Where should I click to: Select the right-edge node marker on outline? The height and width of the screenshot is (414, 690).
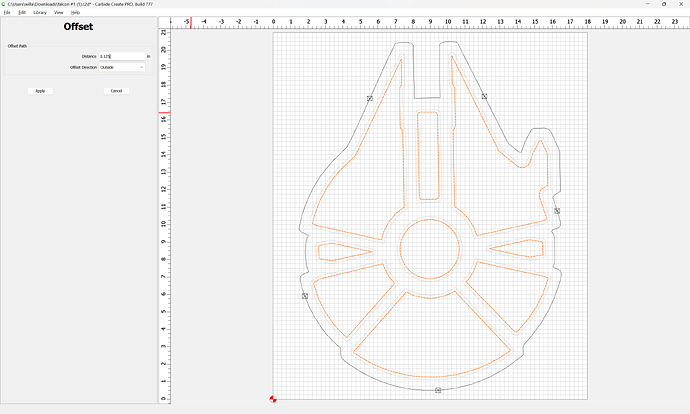pos(557,211)
